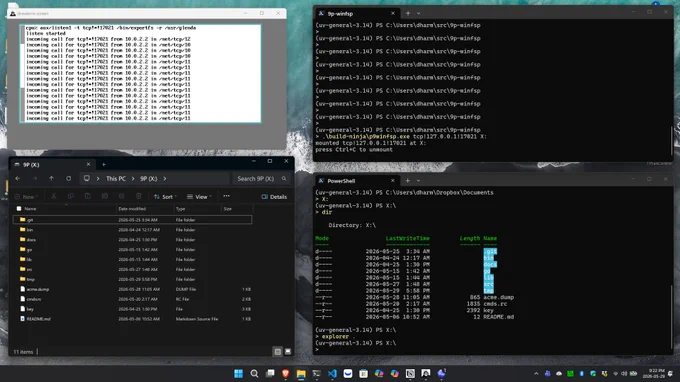Expand the chevron after 9P (X:) in breadcrumb
Image resolution: width=680 pixels, height=382 pixels.
tap(165, 179)
